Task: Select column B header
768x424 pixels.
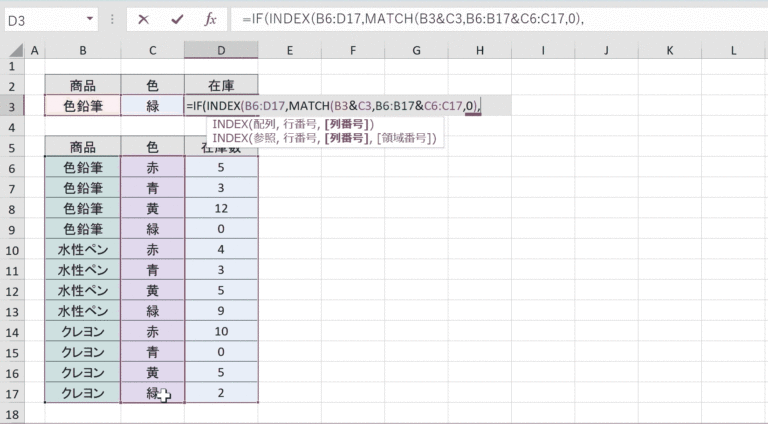Action: tap(82, 50)
